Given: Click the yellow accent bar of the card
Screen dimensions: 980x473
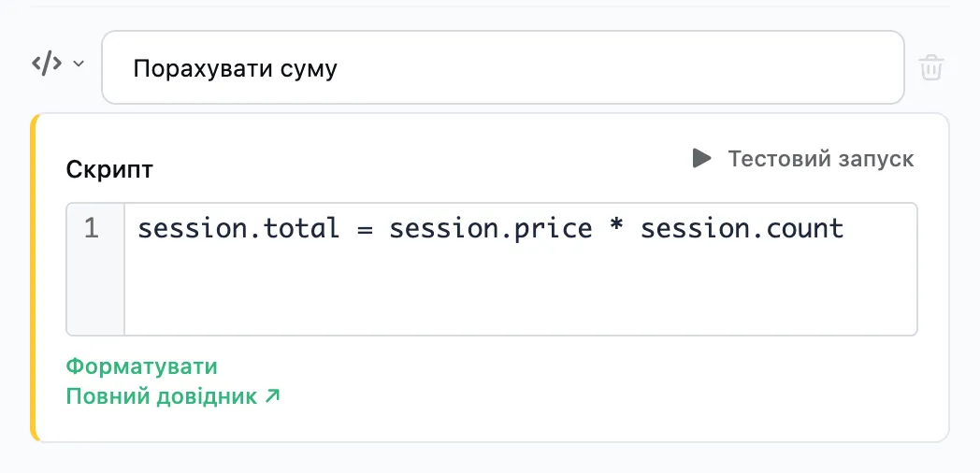Looking at the screenshot, I should click(35, 278).
